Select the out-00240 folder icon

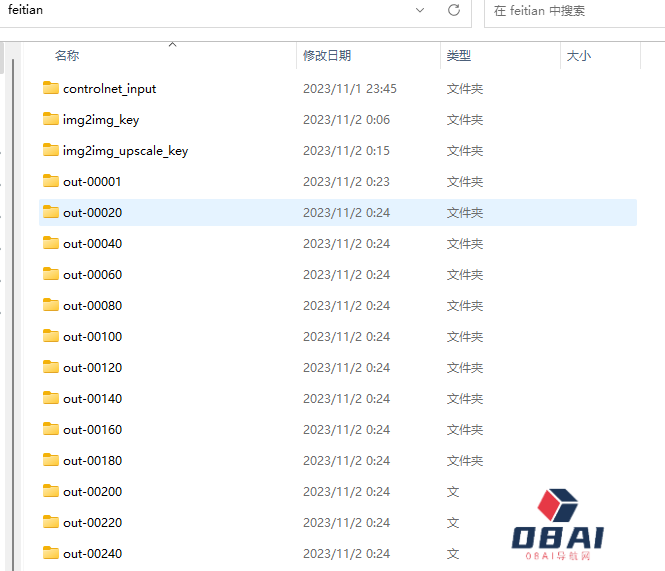[x=52, y=553]
